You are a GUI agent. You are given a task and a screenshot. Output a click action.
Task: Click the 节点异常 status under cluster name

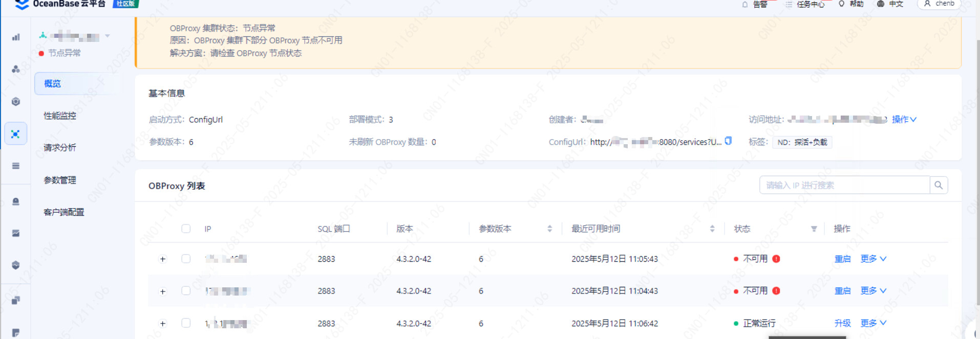coord(64,53)
